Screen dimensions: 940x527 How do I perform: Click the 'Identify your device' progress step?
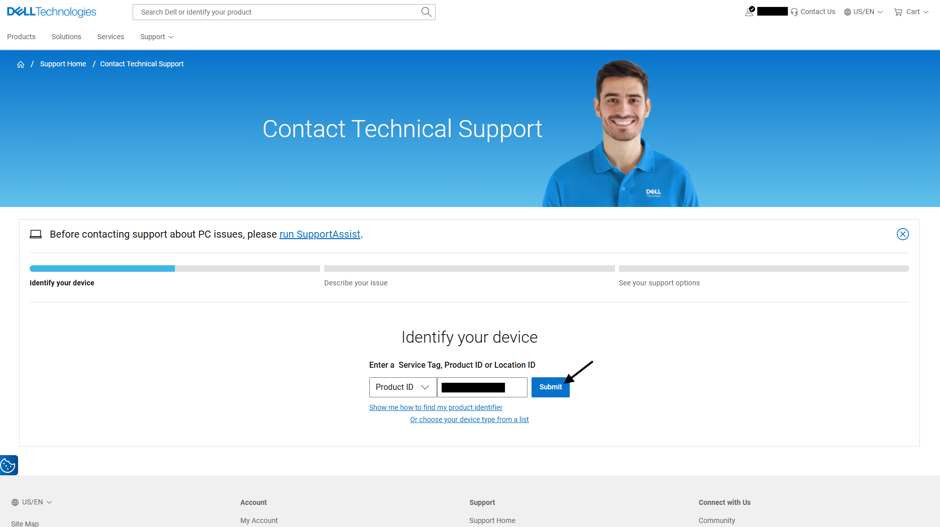click(x=62, y=283)
